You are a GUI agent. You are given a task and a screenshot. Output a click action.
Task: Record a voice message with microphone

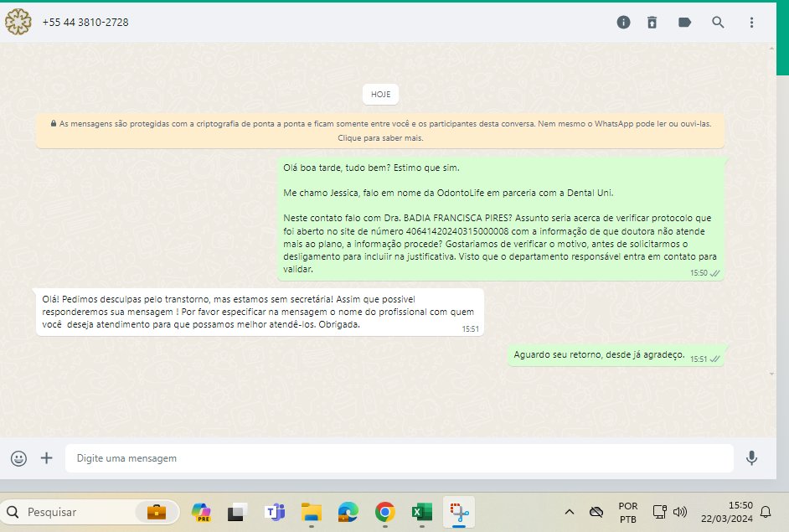pyautogui.click(x=752, y=458)
